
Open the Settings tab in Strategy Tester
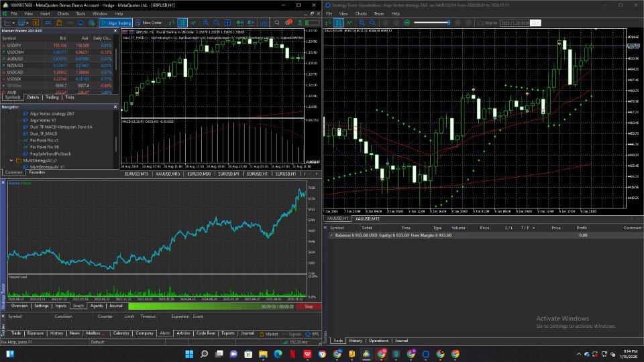click(42, 306)
